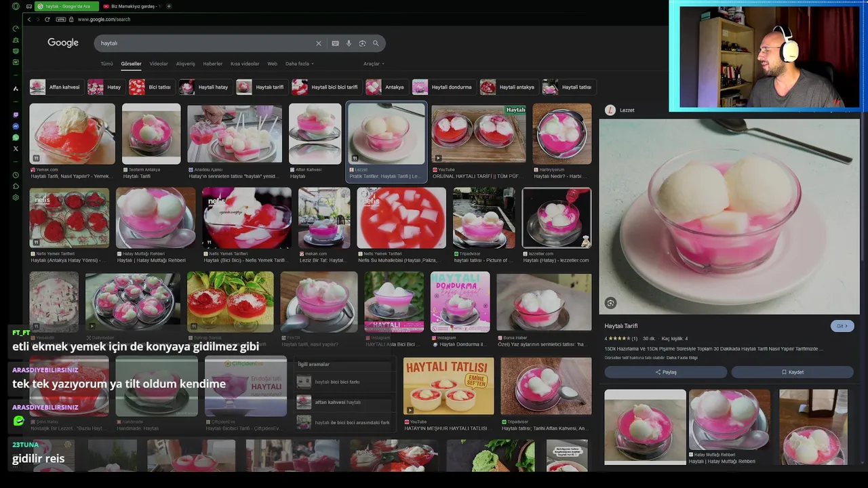868x488 pixels.
Task: Switch to the Tümü results tab
Action: (x=106, y=64)
